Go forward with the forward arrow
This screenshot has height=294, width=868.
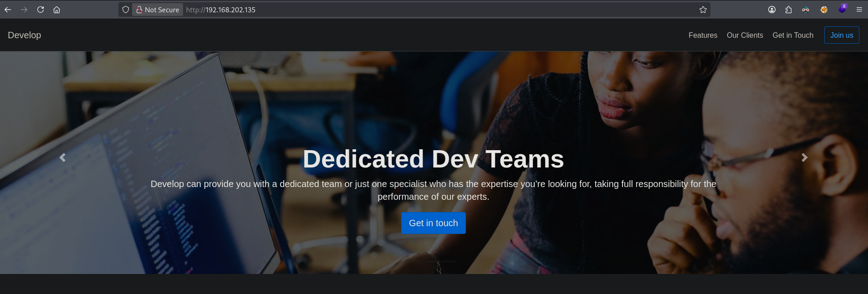click(x=24, y=10)
